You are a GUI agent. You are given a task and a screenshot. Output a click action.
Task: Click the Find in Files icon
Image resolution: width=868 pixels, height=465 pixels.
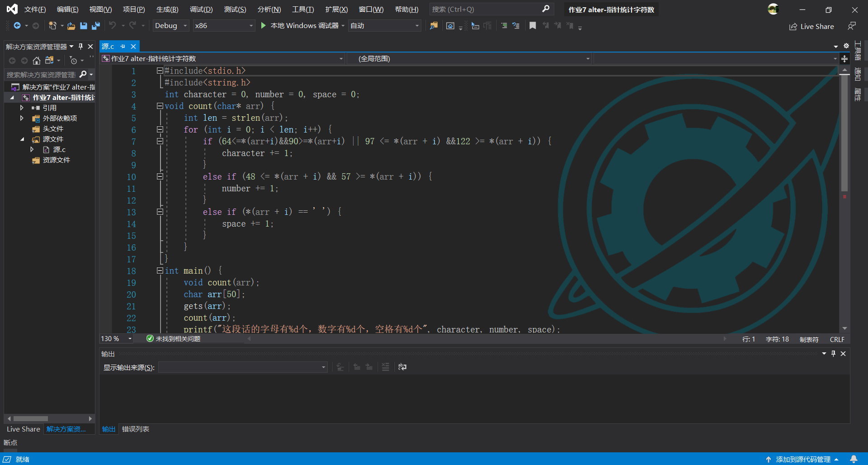pos(434,26)
